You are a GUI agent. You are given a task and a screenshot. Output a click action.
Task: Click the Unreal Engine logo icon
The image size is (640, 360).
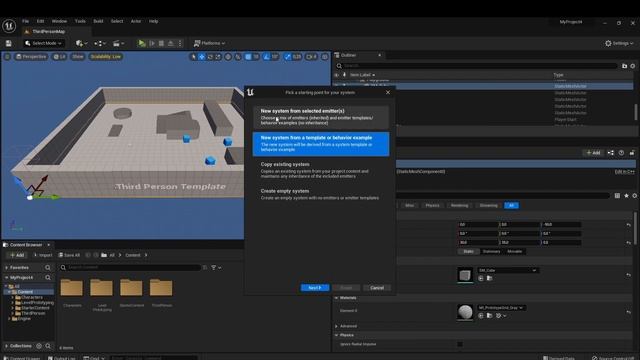(x=9, y=26)
